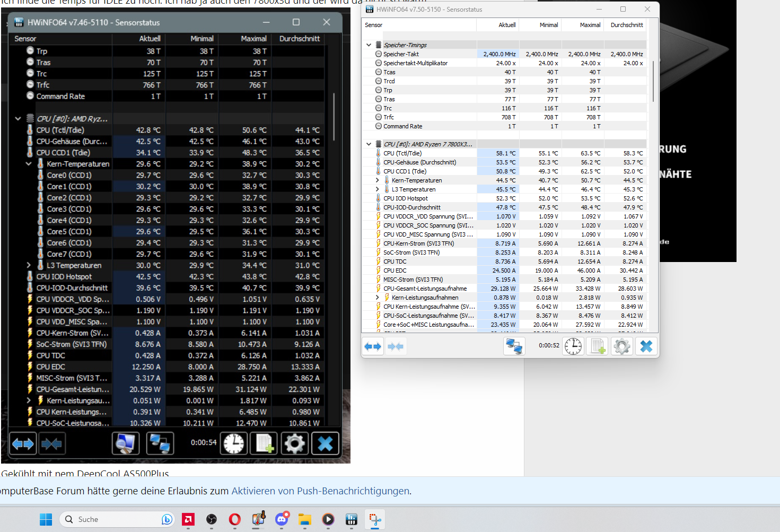Select the Command Rate row in the dark HWiNFO v7.46 window
780x532 pixels.
tap(167, 96)
